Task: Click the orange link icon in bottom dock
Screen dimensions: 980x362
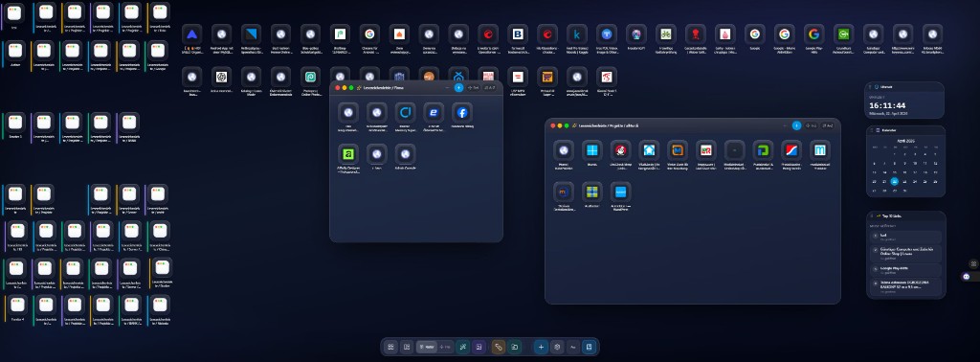Action: [x=498, y=347]
